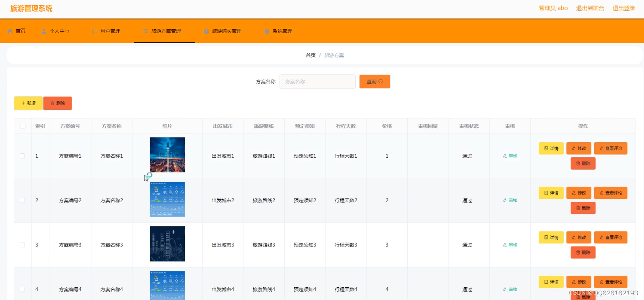Tick the checkbox for row 方案编号4
644x300 pixels.
tap(22, 289)
